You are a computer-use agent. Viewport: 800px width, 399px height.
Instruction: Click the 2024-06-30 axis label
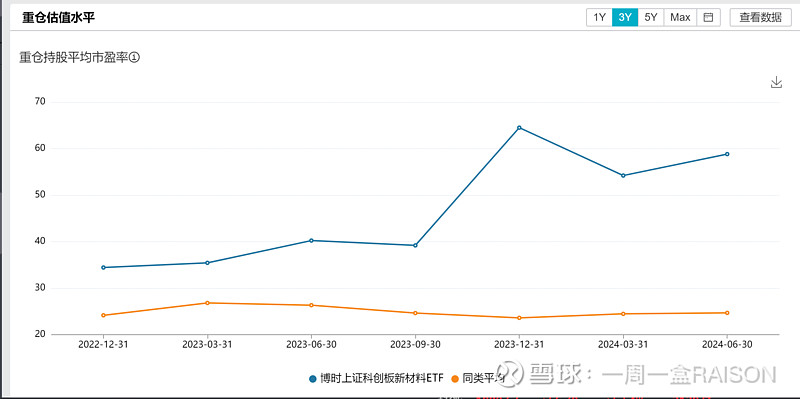point(727,344)
